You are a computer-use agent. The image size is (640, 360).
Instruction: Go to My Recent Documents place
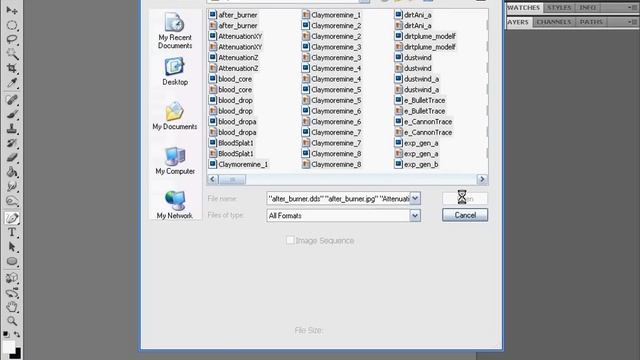[x=175, y=31]
